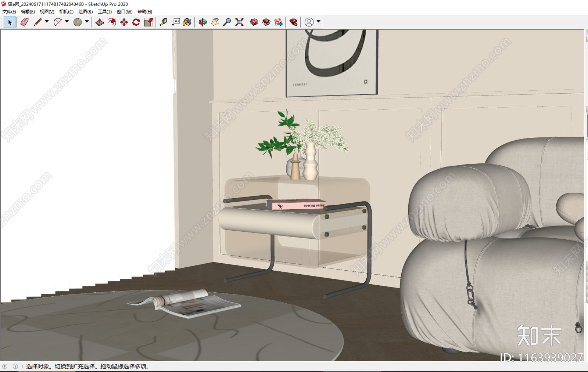Viewport: 588px width, 372px height.
Task: Open the 绘图(R) menu
Action: (x=85, y=12)
